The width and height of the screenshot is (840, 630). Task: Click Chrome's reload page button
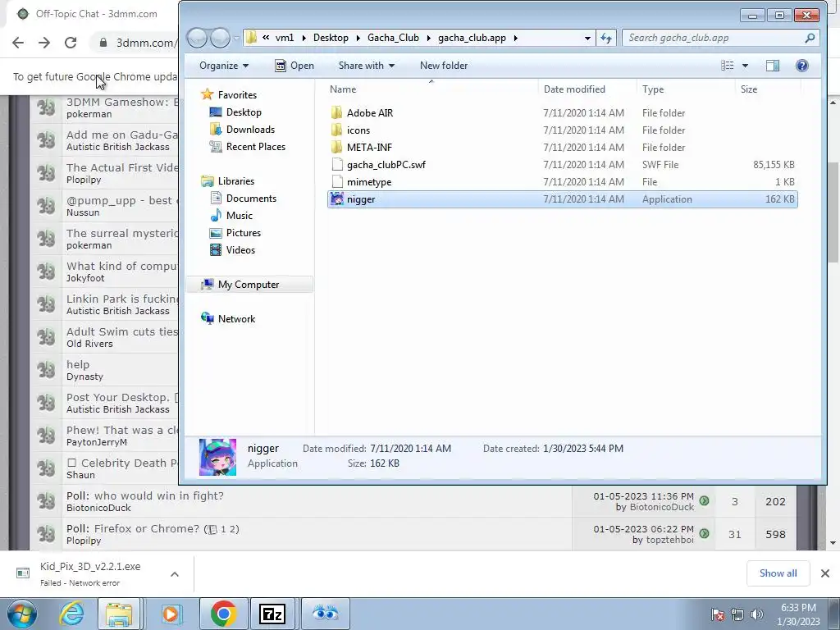pyautogui.click(x=71, y=43)
